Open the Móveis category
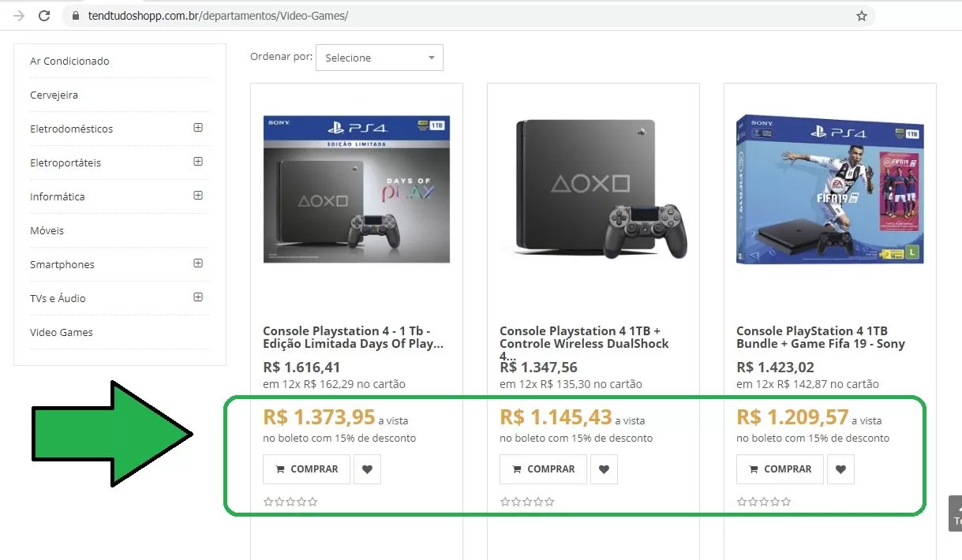The width and height of the screenshot is (962, 560). (47, 230)
